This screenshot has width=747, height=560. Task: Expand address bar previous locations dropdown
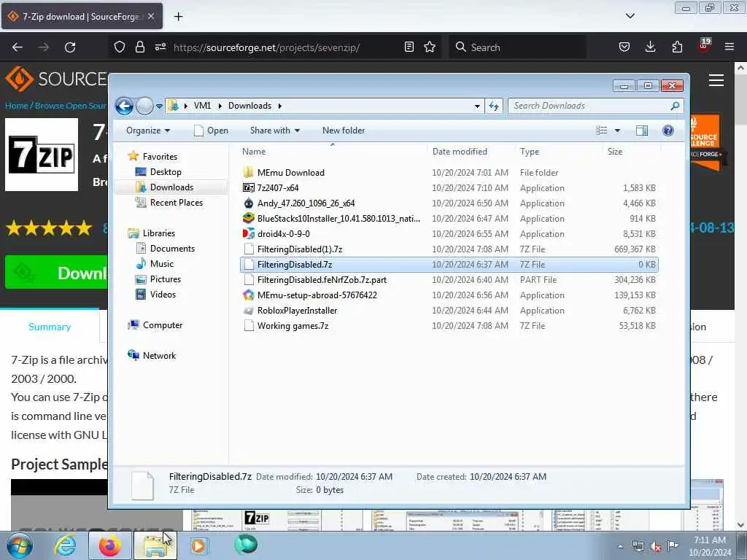[x=477, y=106]
